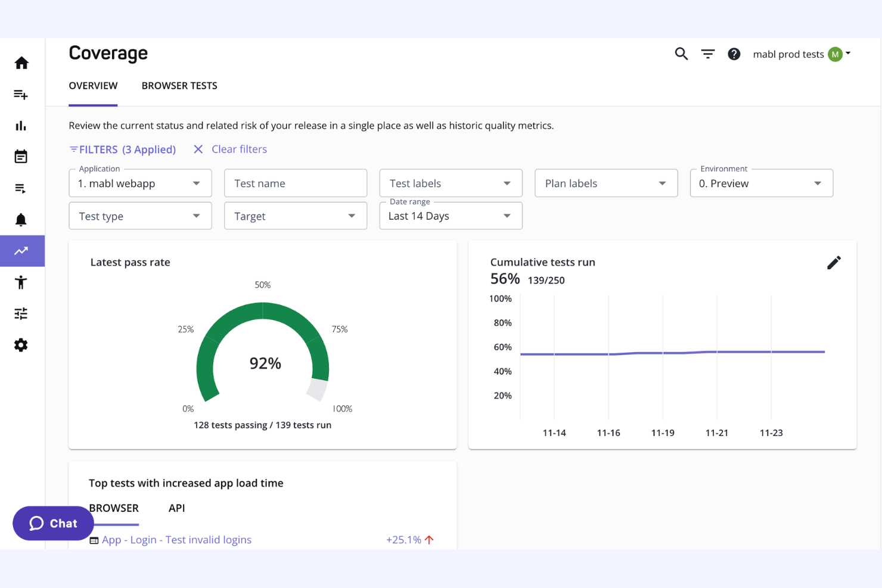Open App - Login - Test invalid logins link
The height and width of the screenshot is (588, 882).
pos(176,539)
